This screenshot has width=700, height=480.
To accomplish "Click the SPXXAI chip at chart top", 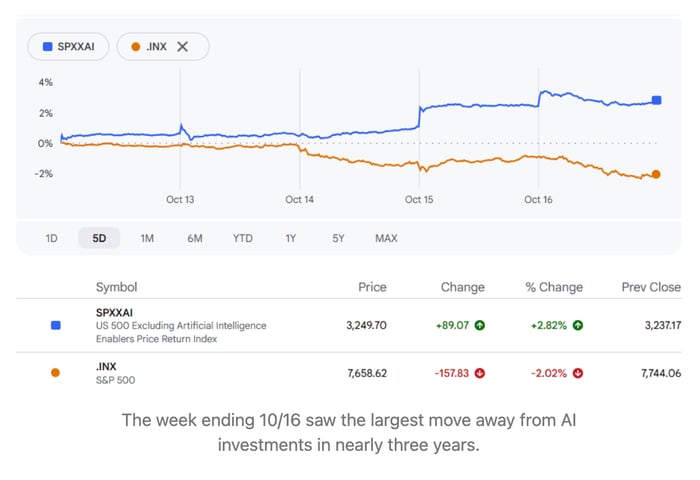I will tap(68, 46).
